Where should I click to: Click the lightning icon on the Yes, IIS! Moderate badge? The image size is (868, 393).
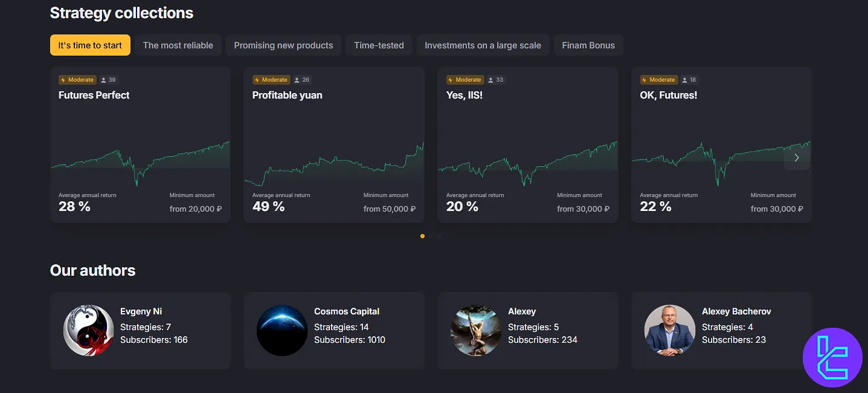451,79
